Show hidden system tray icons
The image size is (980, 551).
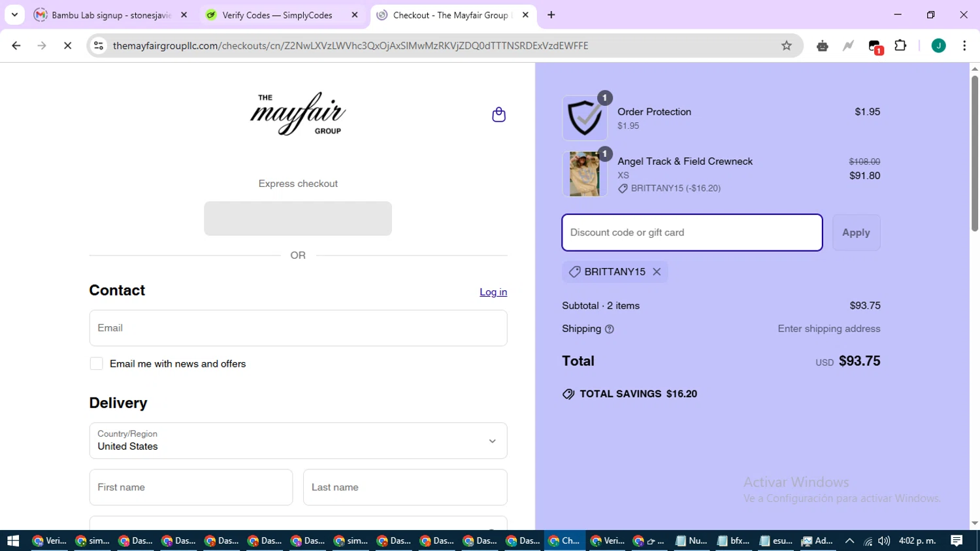(x=849, y=541)
